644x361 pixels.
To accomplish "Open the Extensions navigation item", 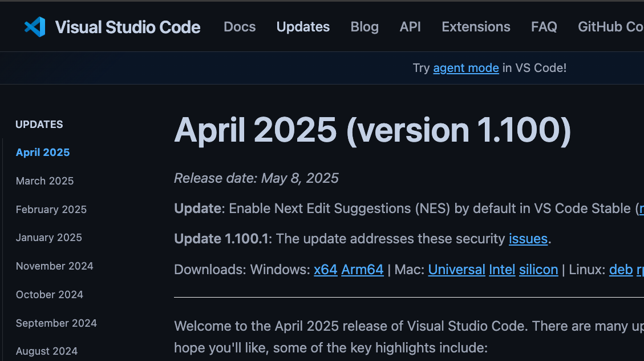I will (476, 27).
